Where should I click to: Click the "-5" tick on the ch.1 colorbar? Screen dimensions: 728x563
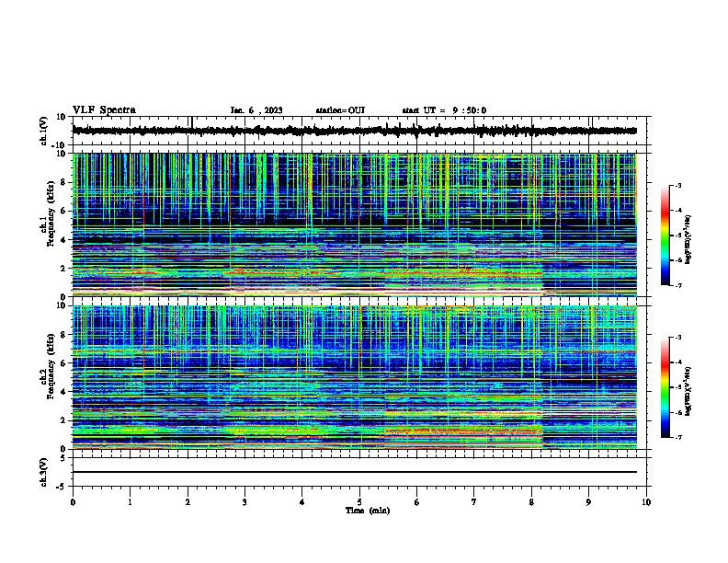[x=677, y=236]
